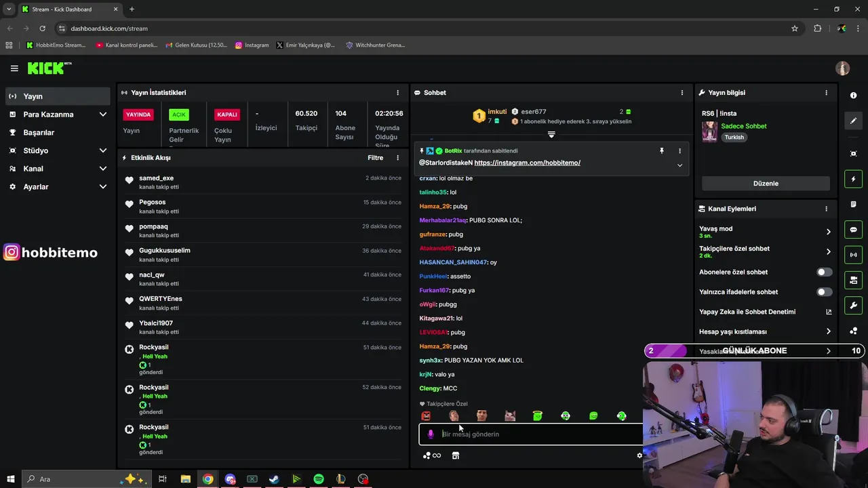Click the screenshot frame icon in right sidebar
This screenshot has height=488, width=868.
click(853, 154)
